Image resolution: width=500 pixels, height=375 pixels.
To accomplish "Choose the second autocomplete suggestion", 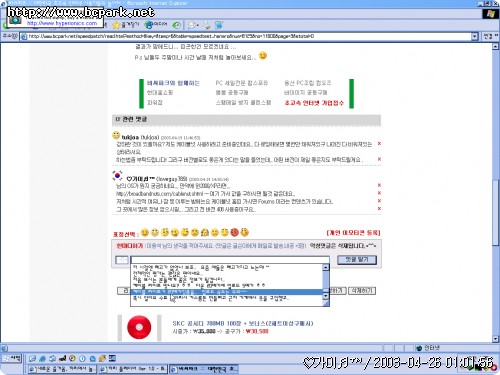I will tap(227, 273).
